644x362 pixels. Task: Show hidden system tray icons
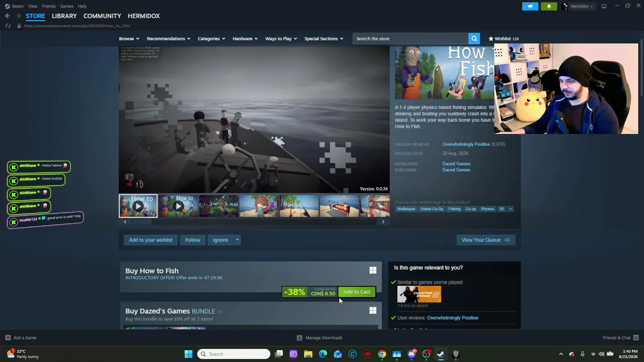point(561,354)
